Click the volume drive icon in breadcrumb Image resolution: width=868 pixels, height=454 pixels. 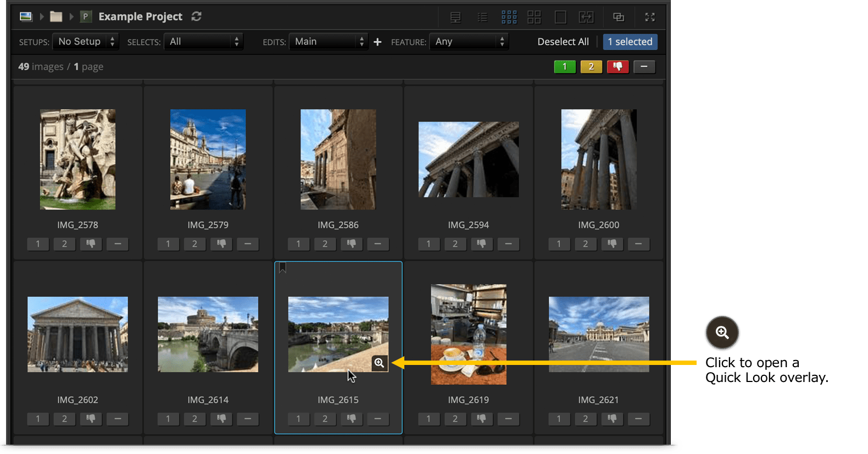pyautogui.click(x=26, y=16)
